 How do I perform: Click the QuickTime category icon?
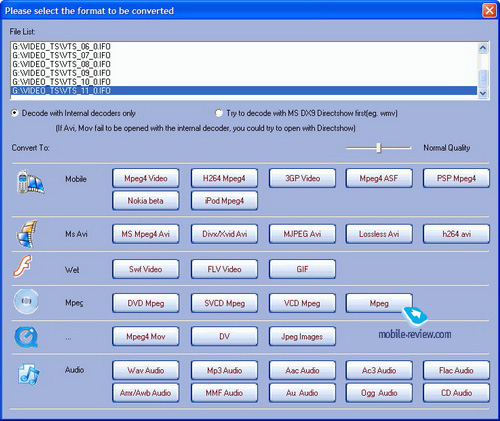pyautogui.click(x=26, y=337)
